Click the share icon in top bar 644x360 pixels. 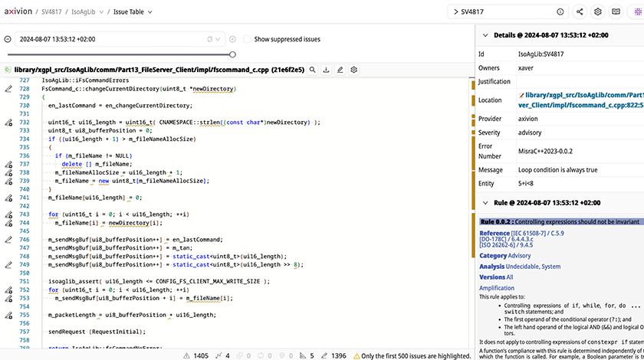580,12
